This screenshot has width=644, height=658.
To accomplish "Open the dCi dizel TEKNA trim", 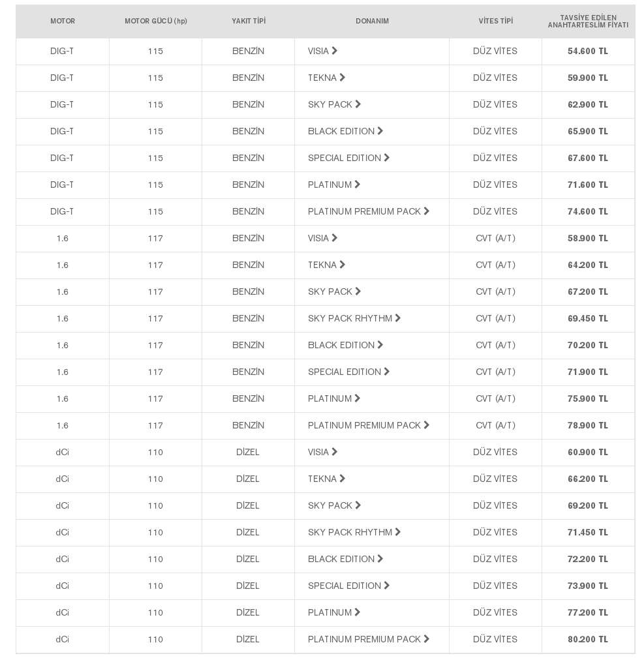I will (327, 479).
